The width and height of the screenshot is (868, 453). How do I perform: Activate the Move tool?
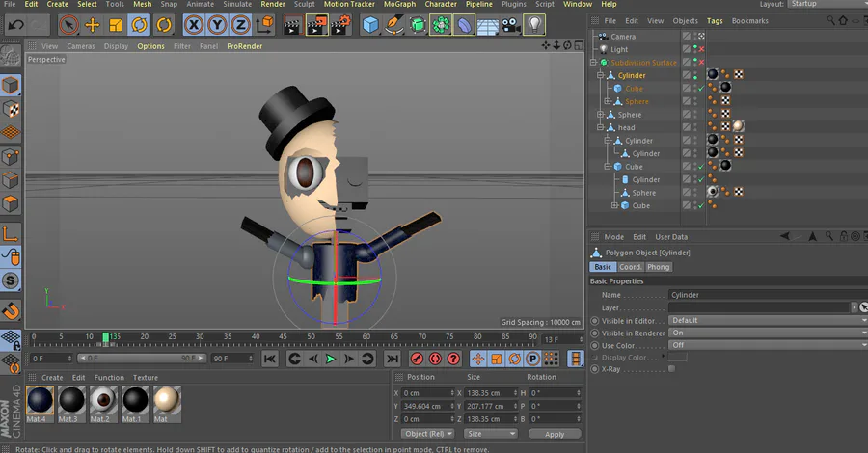tap(92, 25)
